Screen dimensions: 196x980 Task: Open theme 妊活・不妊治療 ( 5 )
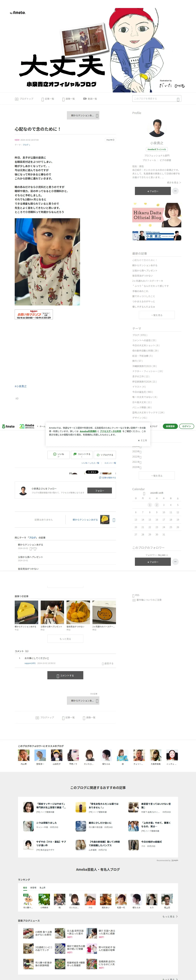142,356
